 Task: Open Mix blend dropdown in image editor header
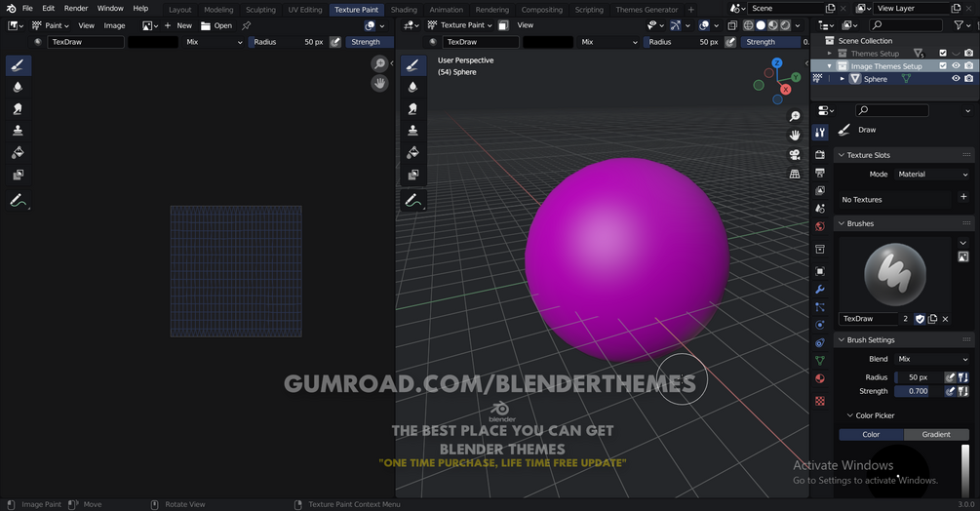(214, 42)
